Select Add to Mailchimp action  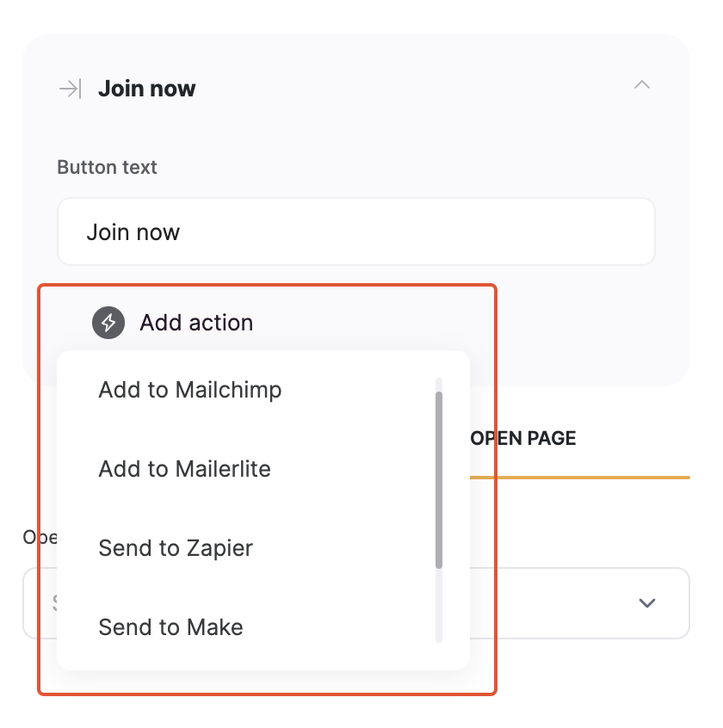pyautogui.click(x=189, y=390)
